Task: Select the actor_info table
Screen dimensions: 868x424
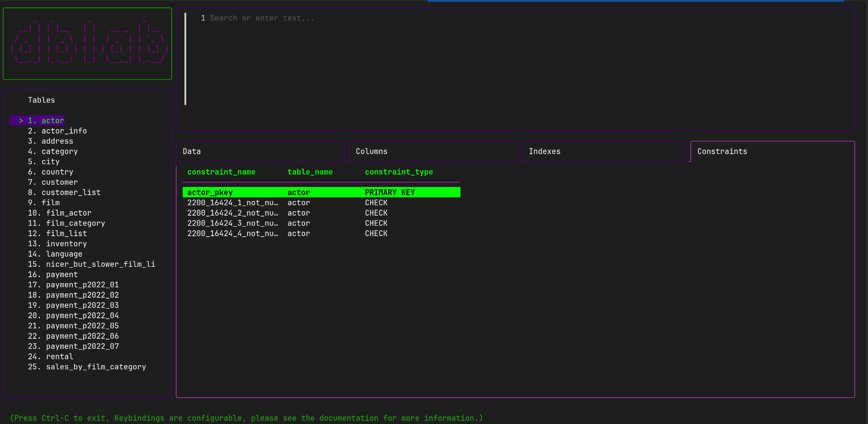Action: [57, 131]
